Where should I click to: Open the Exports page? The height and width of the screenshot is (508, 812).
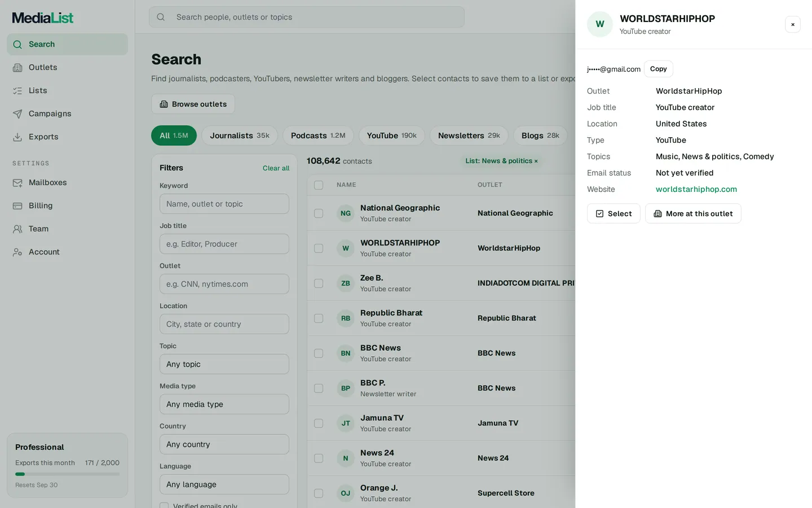(x=67, y=137)
